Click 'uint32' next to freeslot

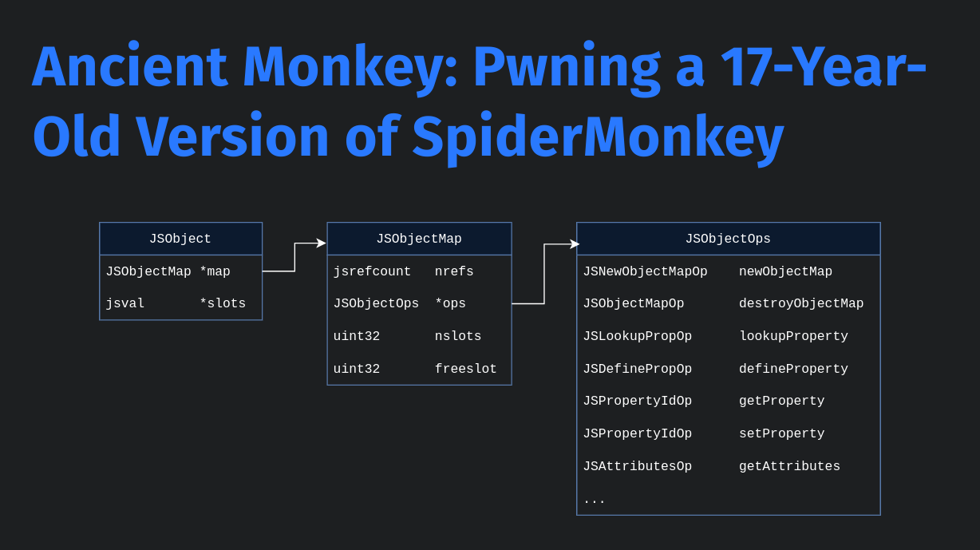357,369
